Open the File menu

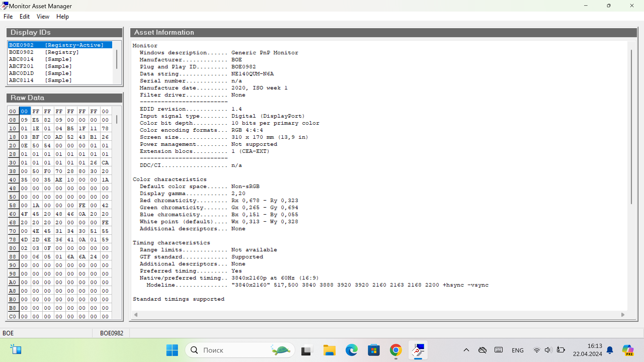(8, 16)
